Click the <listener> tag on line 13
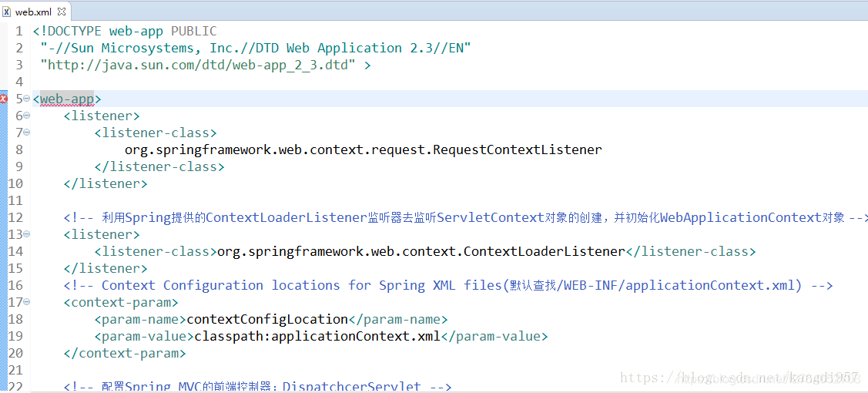This screenshot has width=868, height=393. 102,235
